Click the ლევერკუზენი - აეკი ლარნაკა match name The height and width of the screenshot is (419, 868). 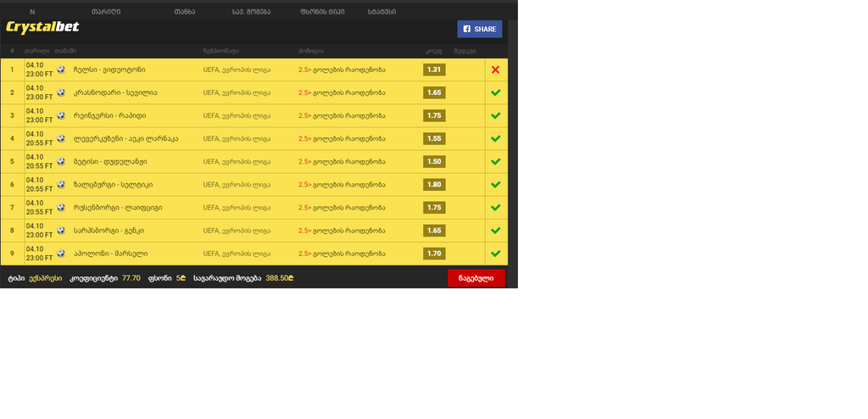pos(125,138)
